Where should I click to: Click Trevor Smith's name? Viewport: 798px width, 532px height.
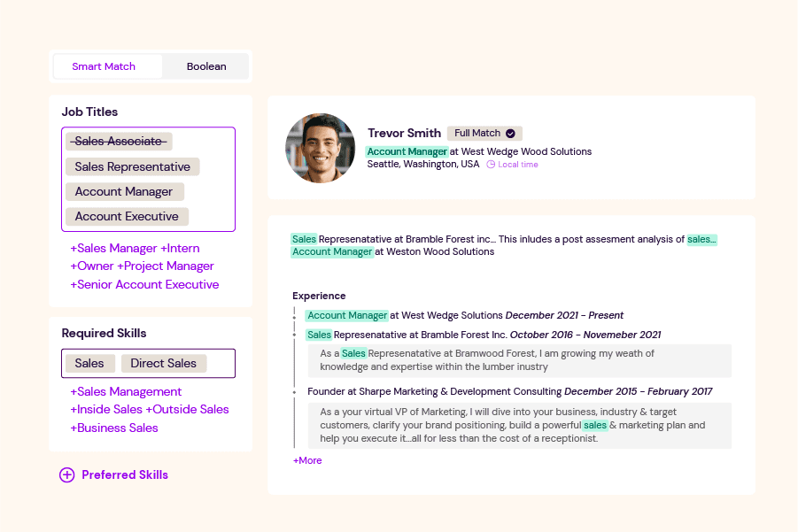[x=404, y=133]
